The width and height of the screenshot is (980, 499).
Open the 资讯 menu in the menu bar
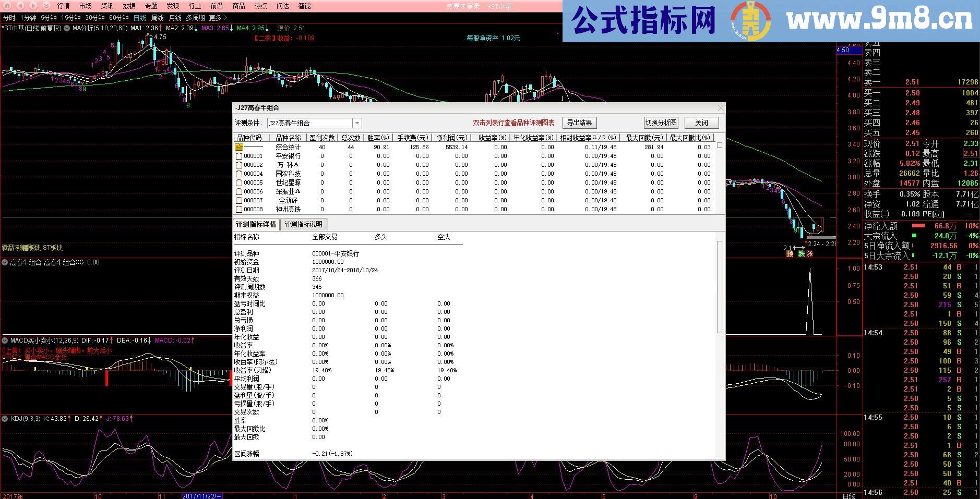[x=106, y=6]
